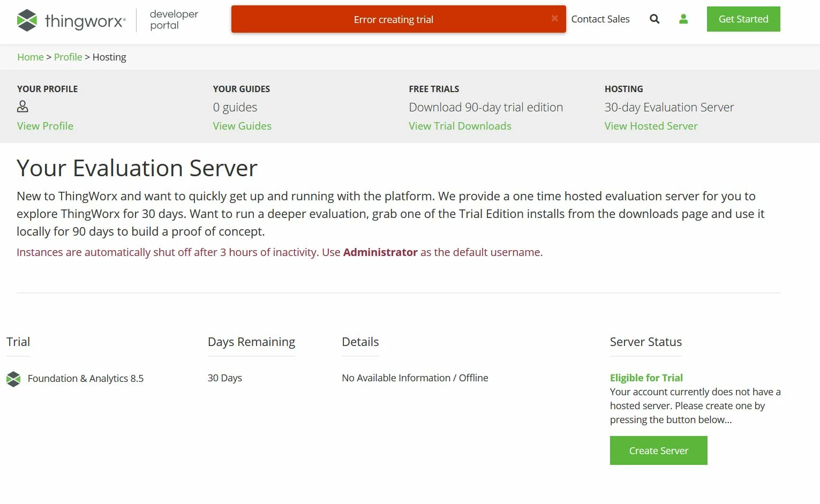Viewport: 820px width, 504px height.
Task: Click the FREE TRIALS heading
Action: (434, 89)
